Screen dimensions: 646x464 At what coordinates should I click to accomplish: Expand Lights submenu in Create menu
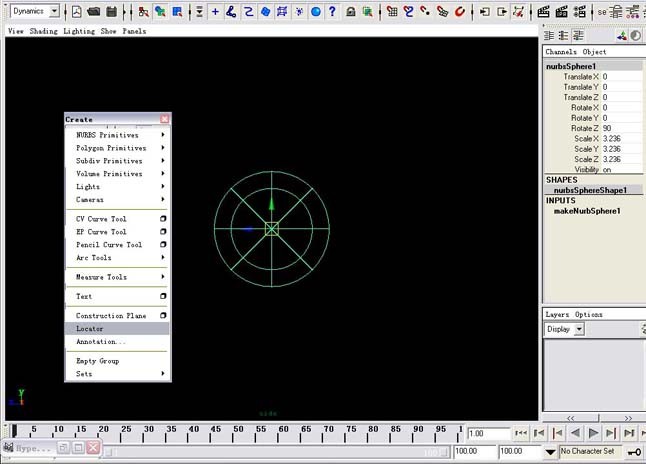pyautogui.click(x=117, y=187)
